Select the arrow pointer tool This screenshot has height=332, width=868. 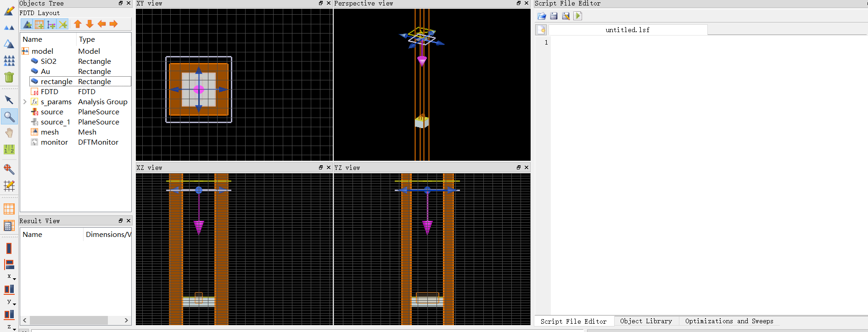(9, 100)
